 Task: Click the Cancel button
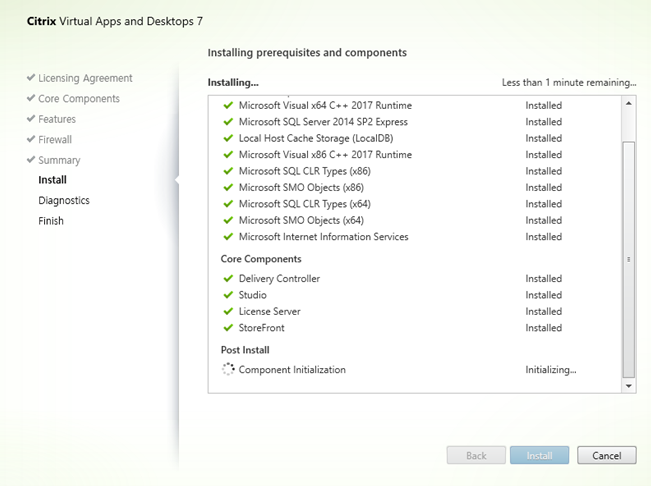tap(606, 455)
